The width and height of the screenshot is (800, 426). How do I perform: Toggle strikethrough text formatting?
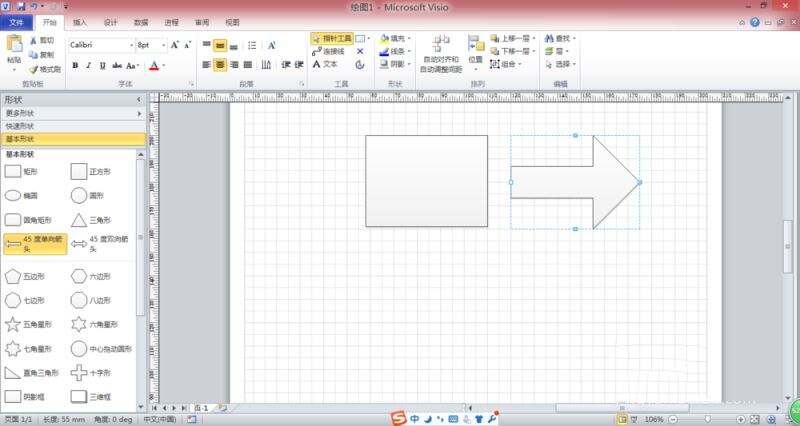[x=117, y=66]
